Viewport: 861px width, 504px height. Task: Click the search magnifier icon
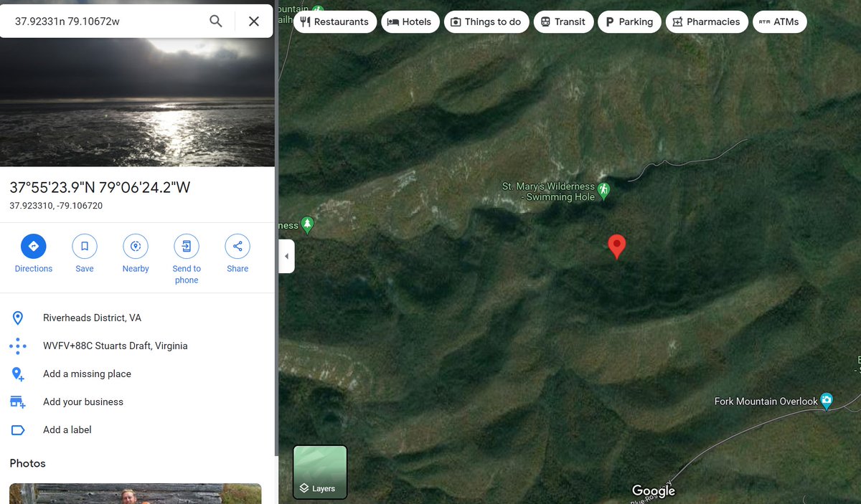(215, 22)
